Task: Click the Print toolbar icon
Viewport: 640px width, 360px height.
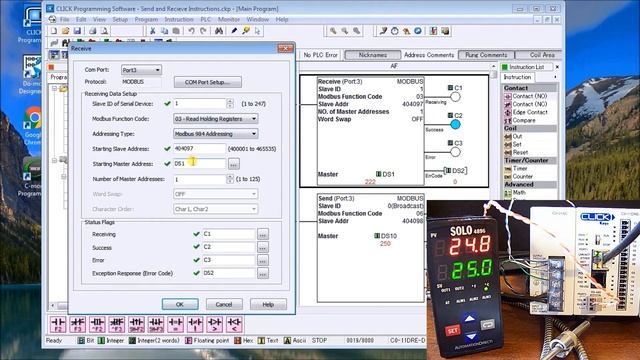Action: [93, 31]
